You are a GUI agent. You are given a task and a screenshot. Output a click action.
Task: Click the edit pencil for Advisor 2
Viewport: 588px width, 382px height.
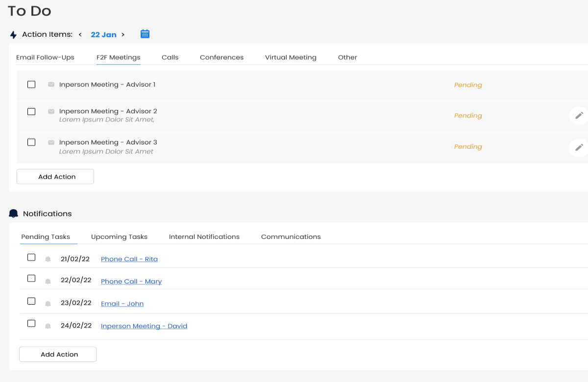(x=579, y=116)
